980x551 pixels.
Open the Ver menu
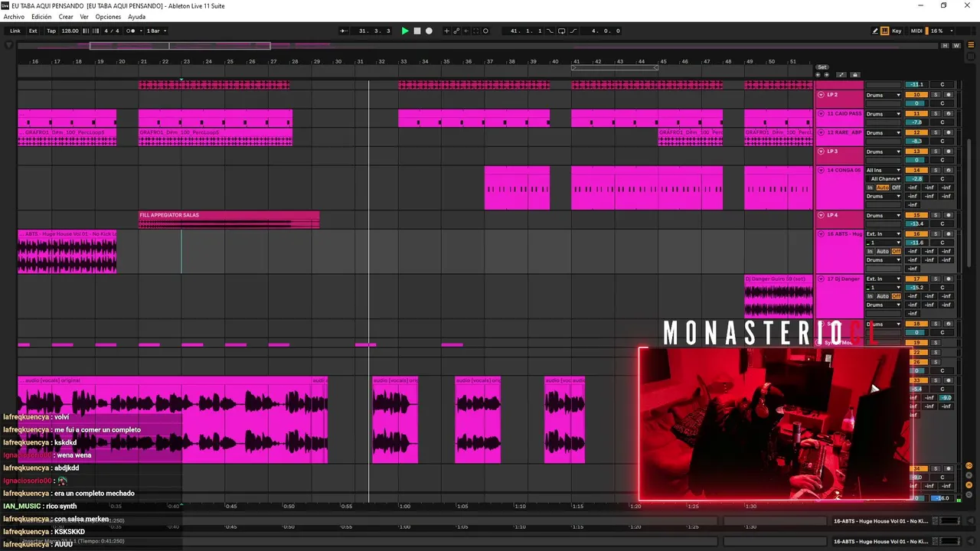84,17
